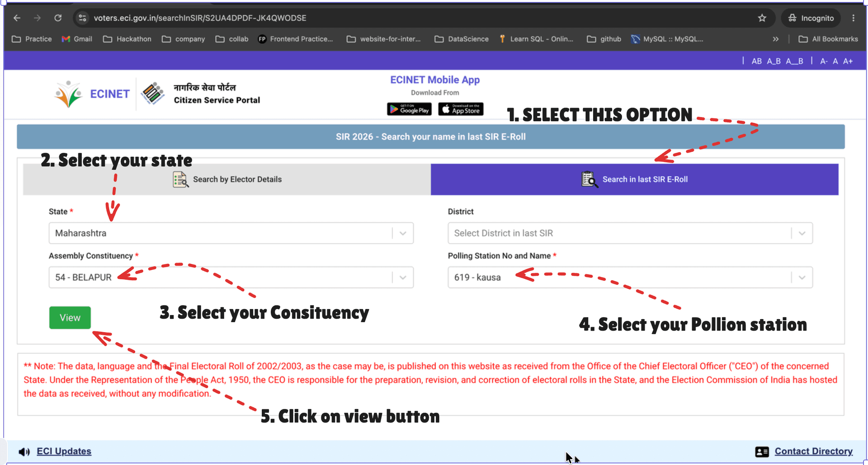Switch to Search by Elector Details tab
Viewport: 868px width, 465px height.
(227, 179)
